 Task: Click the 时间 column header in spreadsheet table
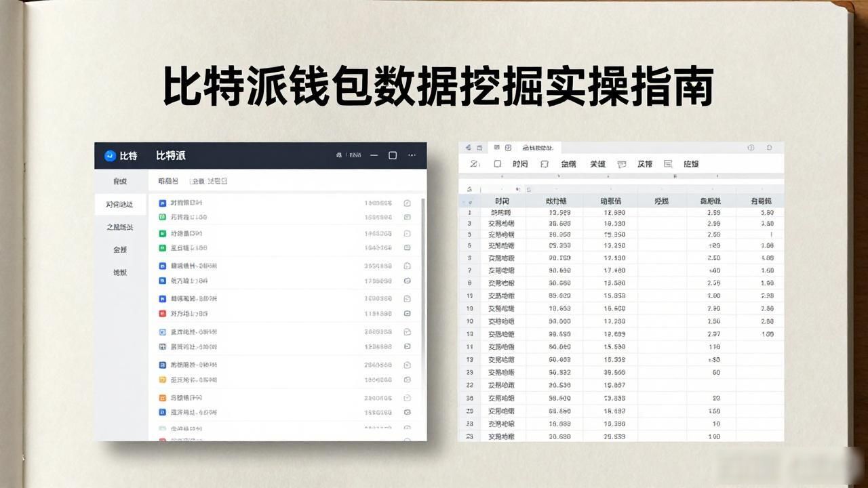(502, 201)
